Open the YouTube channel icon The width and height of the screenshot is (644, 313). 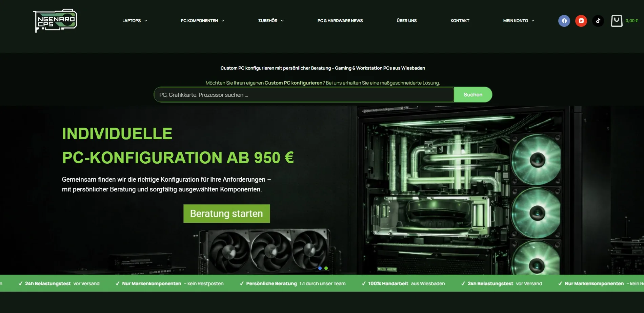581,21
